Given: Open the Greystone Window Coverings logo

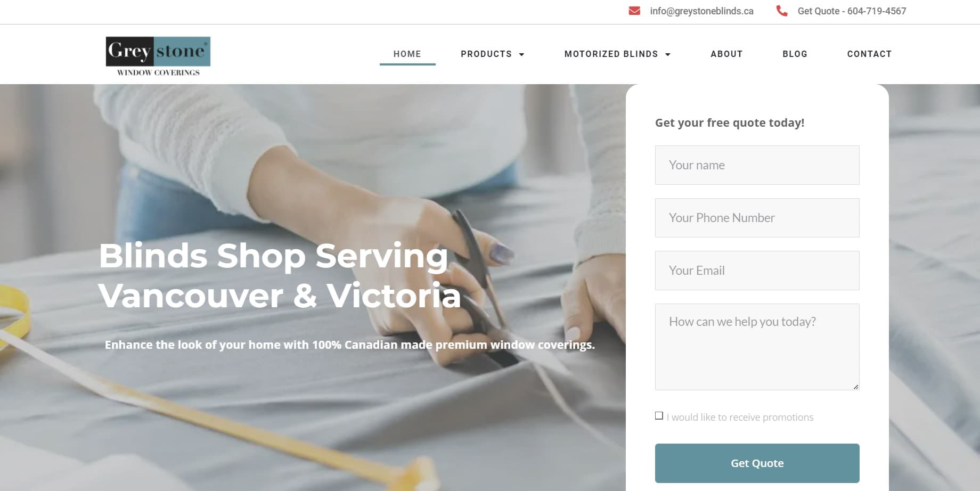Looking at the screenshot, I should click(x=158, y=56).
